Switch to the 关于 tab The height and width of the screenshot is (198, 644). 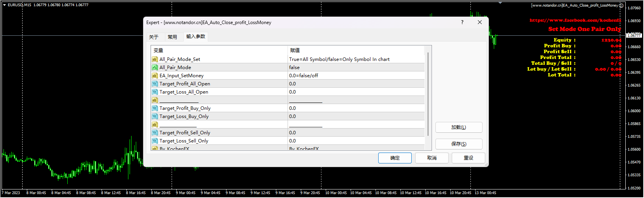tap(154, 37)
